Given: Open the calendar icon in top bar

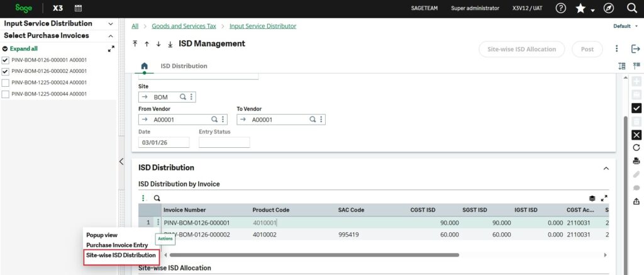Looking at the screenshot, I should pyautogui.click(x=78, y=8).
